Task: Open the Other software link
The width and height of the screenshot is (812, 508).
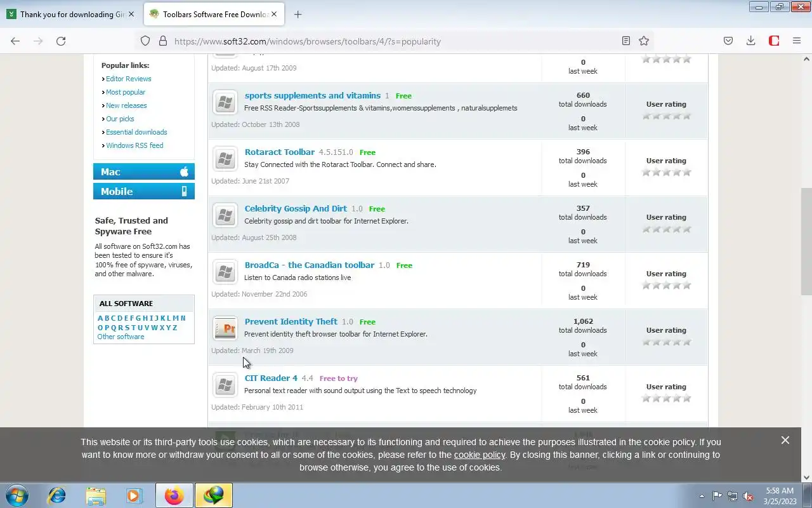Action: point(121,337)
